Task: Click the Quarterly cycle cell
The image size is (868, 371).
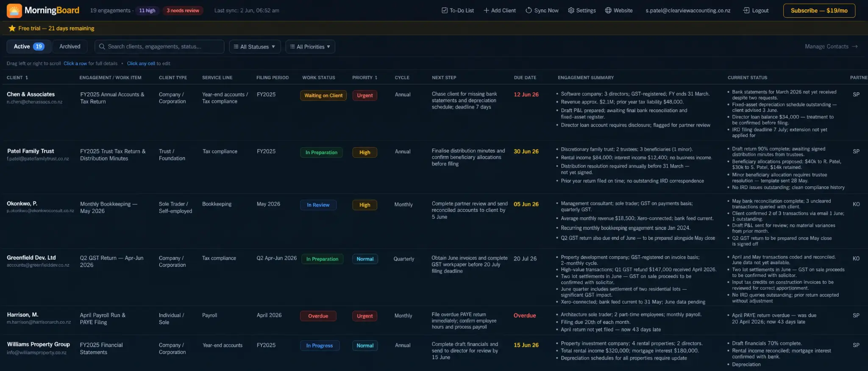Action: (x=403, y=259)
